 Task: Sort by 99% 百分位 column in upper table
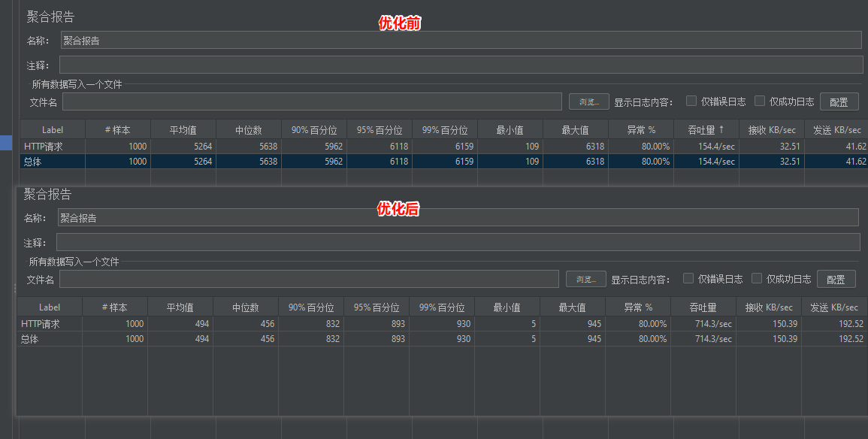pyautogui.click(x=444, y=129)
